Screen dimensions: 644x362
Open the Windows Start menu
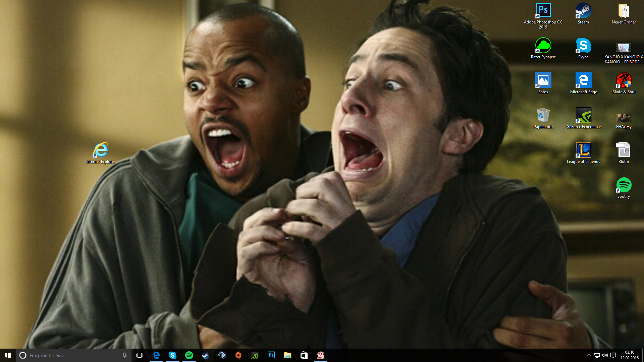point(8,355)
